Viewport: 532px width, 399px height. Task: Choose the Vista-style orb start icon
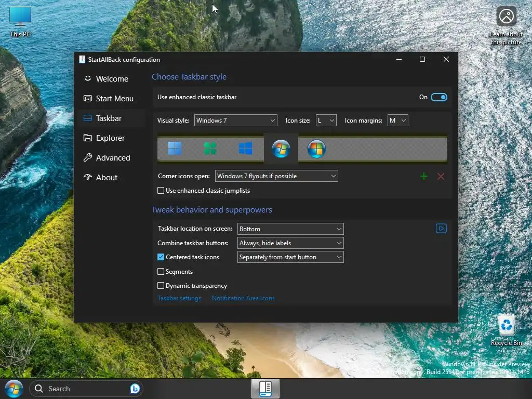pos(316,149)
